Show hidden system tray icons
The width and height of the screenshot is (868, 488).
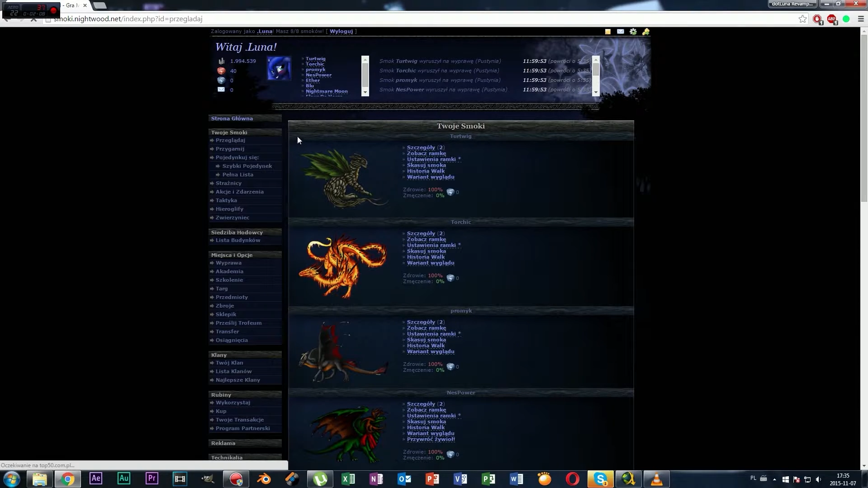[774, 479]
